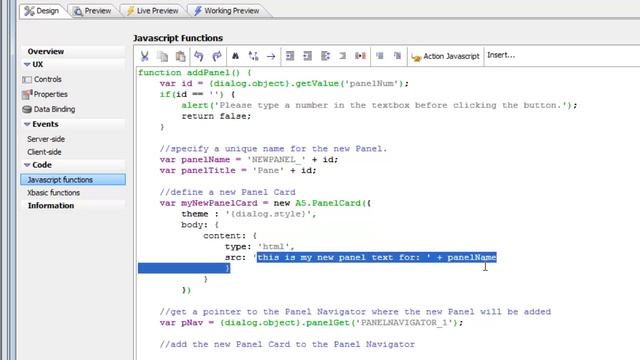Click the comment '//specify a unique name for the new Panel.'
The image size is (640, 360).
[x=273, y=149]
